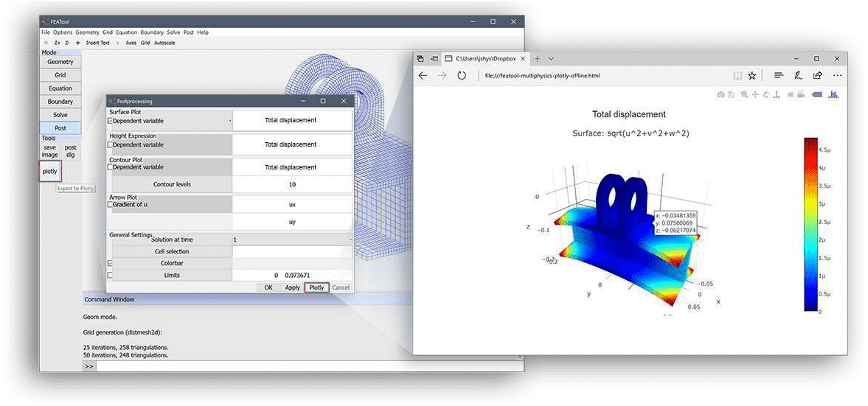Switch to Equation mode button
868x406 pixels.
click(60, 88)
